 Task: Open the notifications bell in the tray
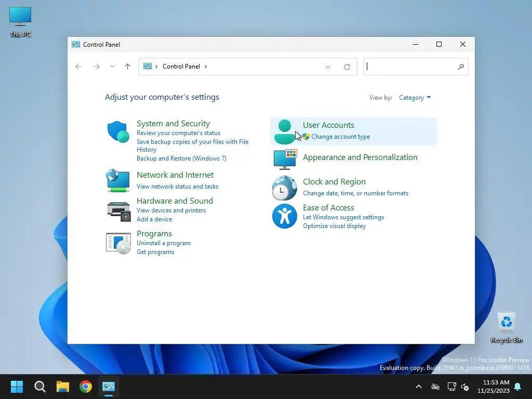[x=518, y=387]
